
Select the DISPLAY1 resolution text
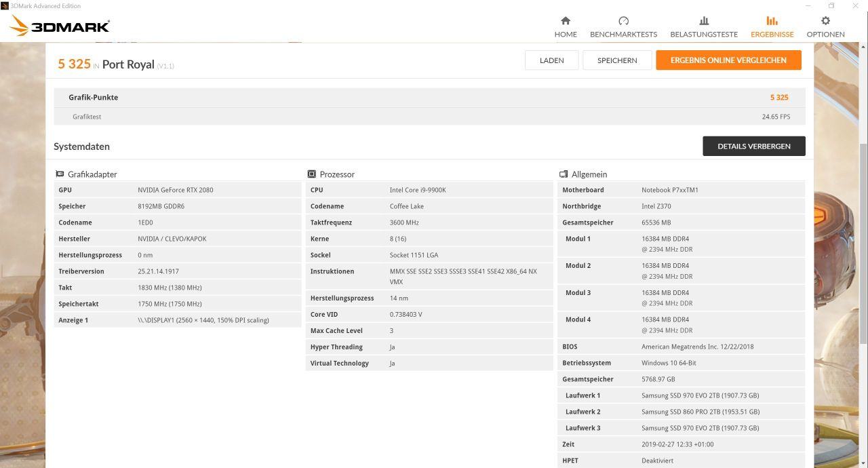pos(203,320)
